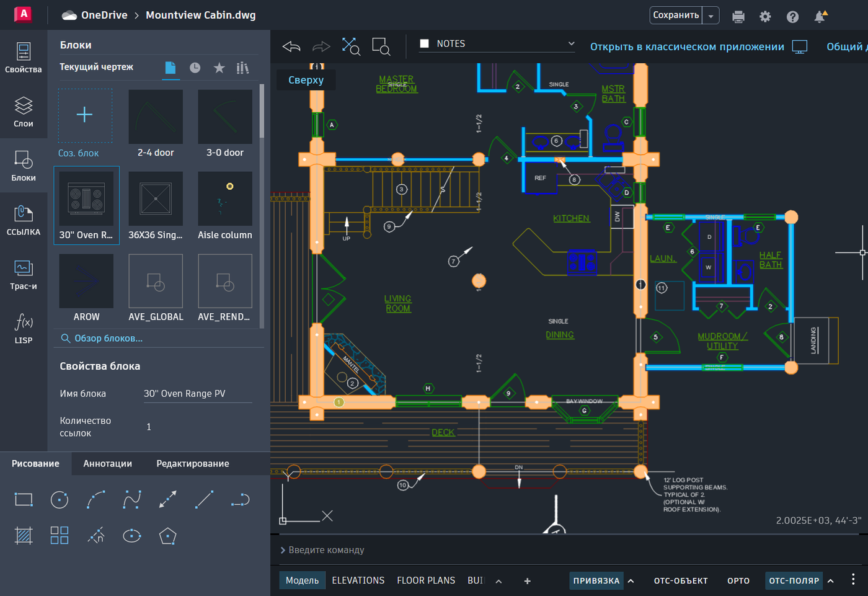Screen dimensions: 868x596
Task: Click the zoom extents icon
Action: pyautogui.click(x=351, y=47)
